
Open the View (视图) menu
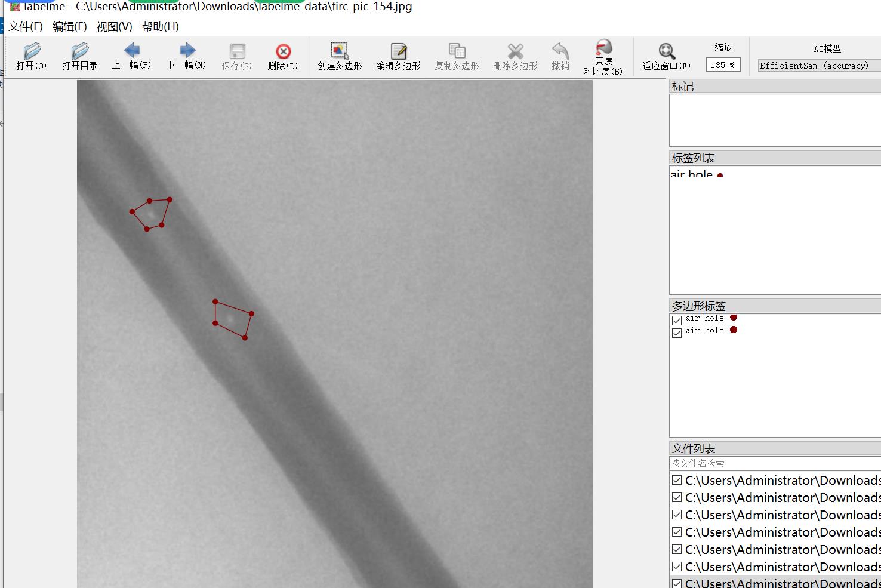[x=114, y=27]
